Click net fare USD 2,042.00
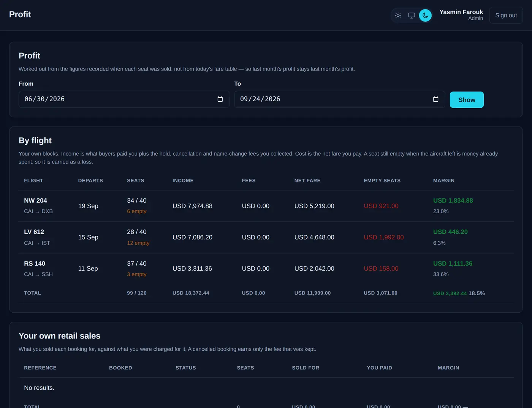532x408 pixels. (314, 269)
